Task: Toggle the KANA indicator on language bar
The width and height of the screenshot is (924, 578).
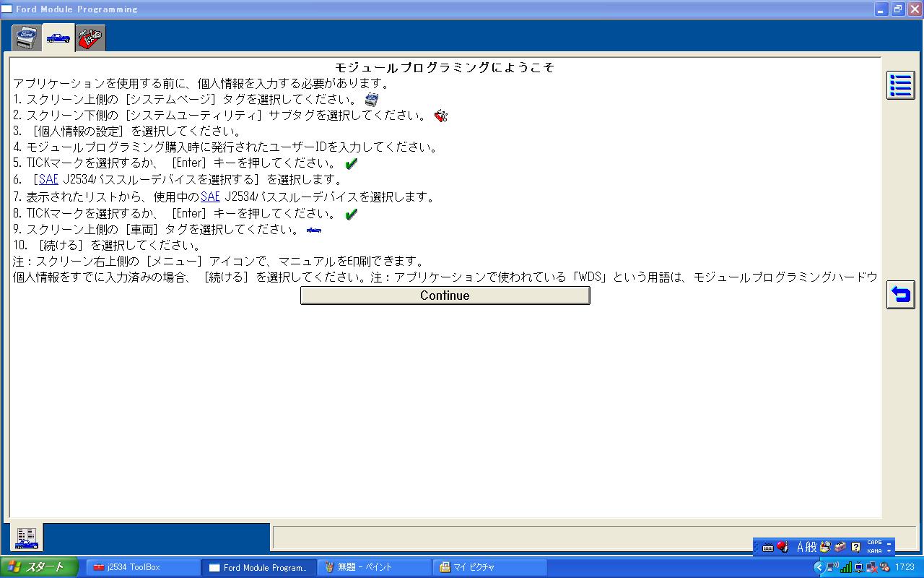Action: 874,551
